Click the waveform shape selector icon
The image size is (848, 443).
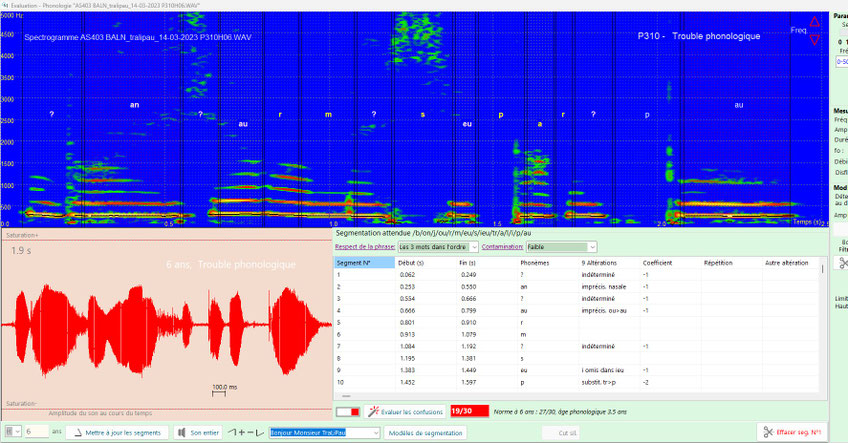(x=244, y=432)
